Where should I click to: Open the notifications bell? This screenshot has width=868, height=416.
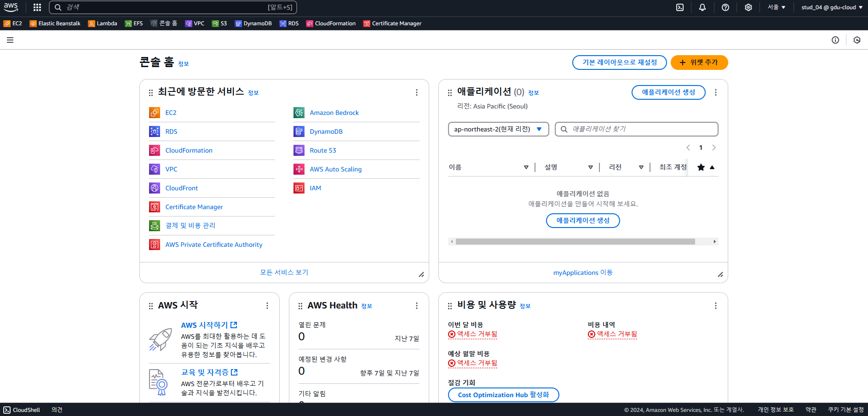pos(702,7)
